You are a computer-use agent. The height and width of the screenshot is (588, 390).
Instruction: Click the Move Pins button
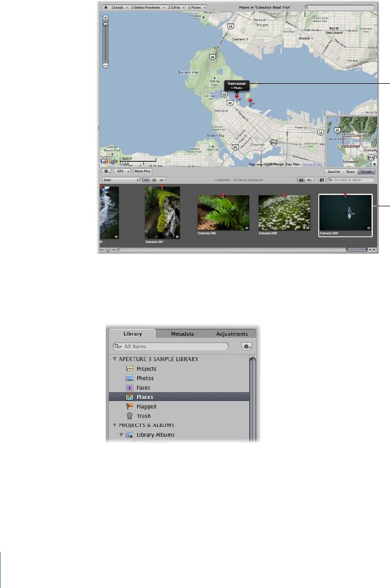(142, 171)
